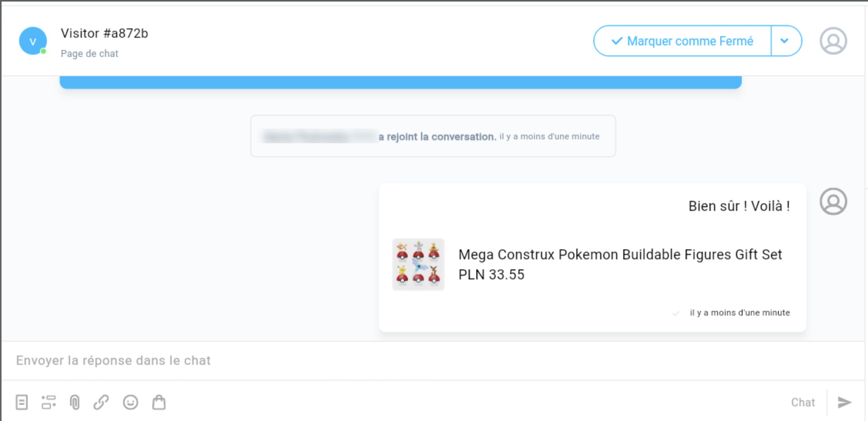Open the product shopping bag icon
The height and width of the screenshot is (421, 868).
tap(159, 403)
